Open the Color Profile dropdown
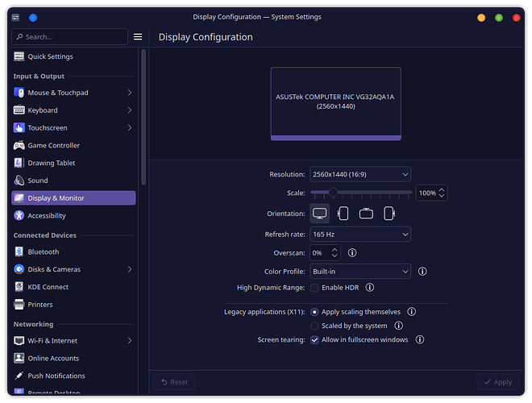This screenshot has width=532, height=403. 360,272
